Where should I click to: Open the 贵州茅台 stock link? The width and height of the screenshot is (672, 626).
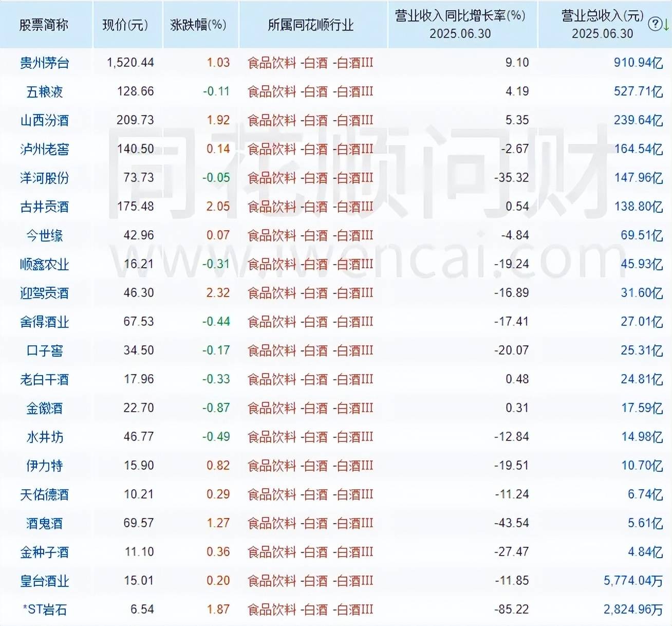[x=45, y=63]
